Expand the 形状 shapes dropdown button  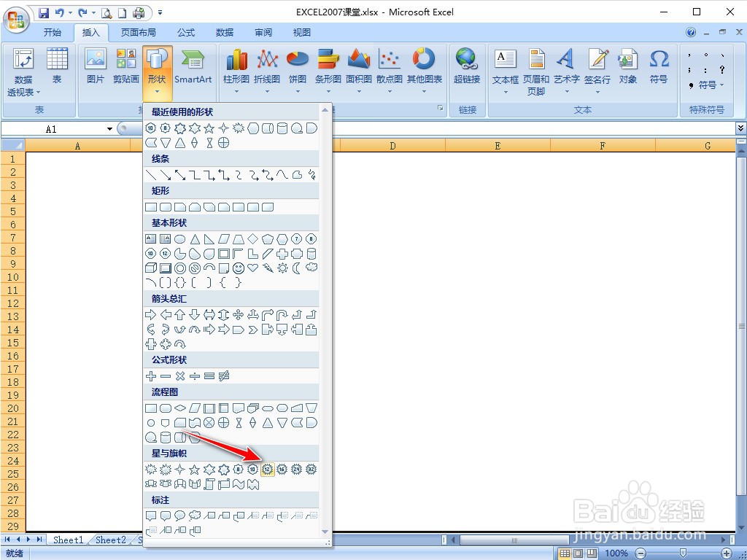pos(157,72)
